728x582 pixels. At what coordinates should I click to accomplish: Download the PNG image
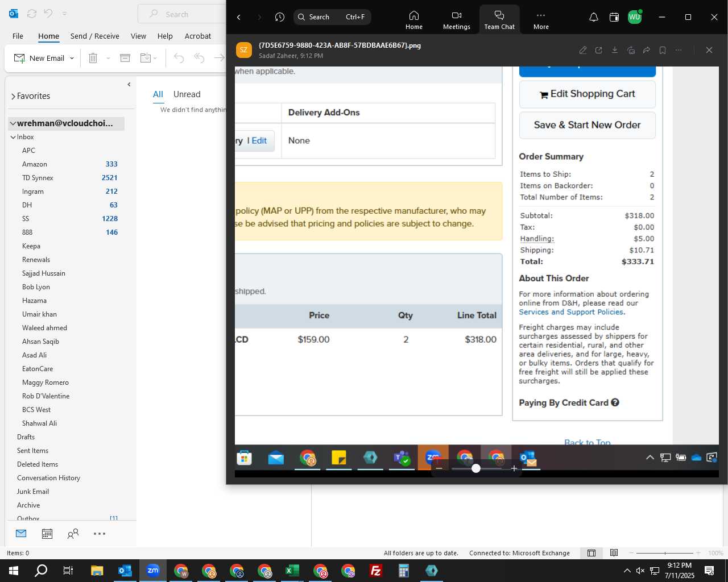[x=615, y=50]
